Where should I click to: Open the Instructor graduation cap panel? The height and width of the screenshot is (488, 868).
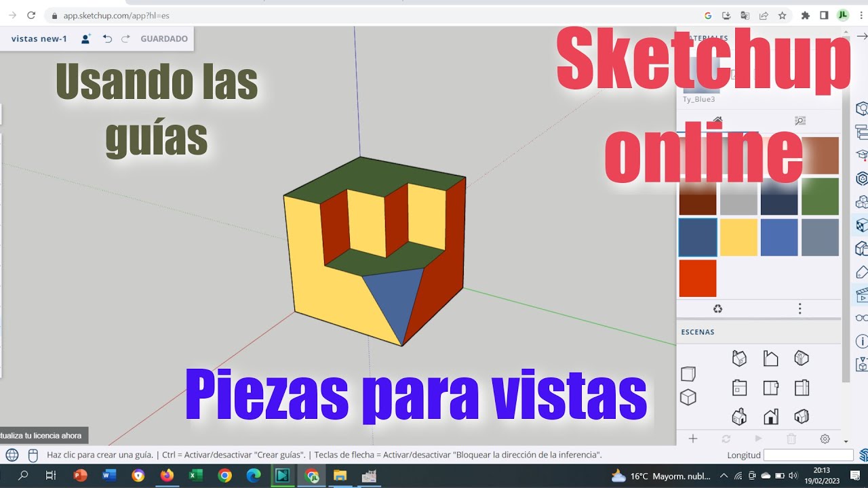click(862, 155)
